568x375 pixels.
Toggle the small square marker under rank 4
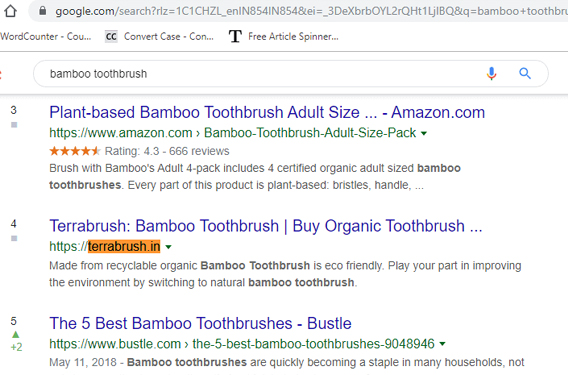click(x=14, y=238)
